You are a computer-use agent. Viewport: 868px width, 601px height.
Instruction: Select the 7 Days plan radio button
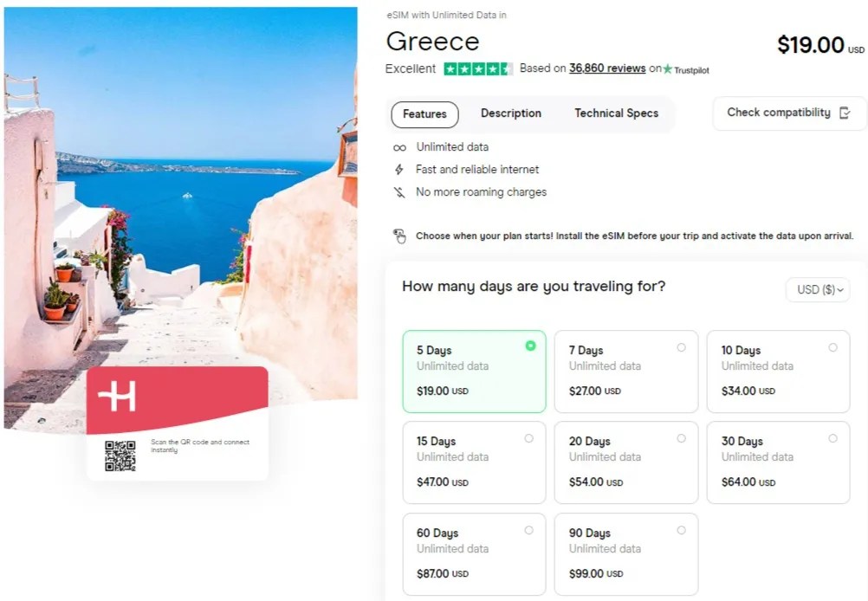click(x=682, y=346)
